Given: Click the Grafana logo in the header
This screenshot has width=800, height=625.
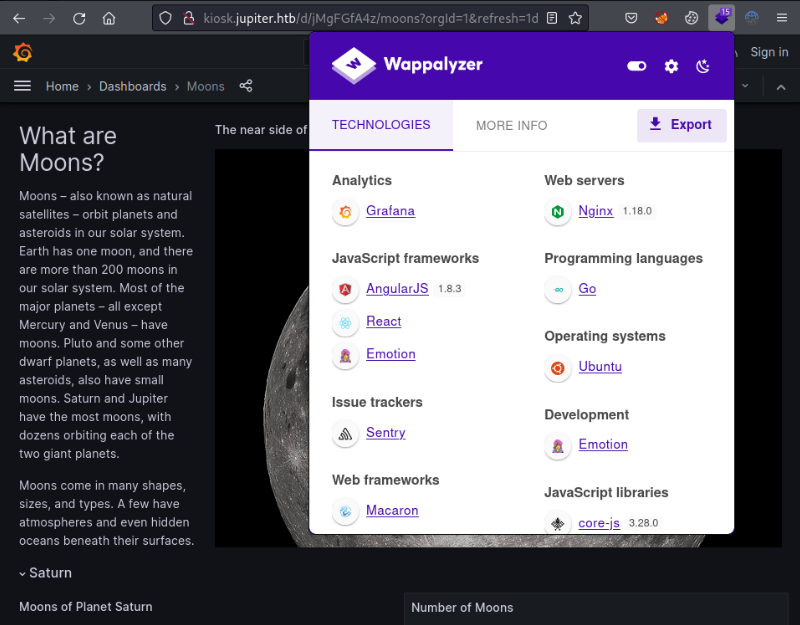Looking at the screenshot, I should pos(23,52).
